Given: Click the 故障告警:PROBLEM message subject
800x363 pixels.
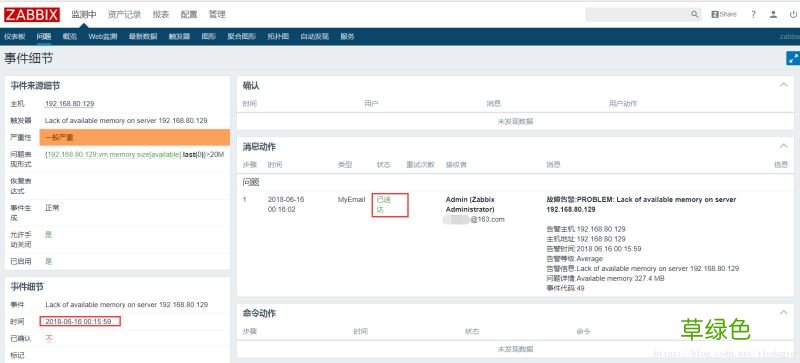Looking at the screenshot, I should point(641,205).
